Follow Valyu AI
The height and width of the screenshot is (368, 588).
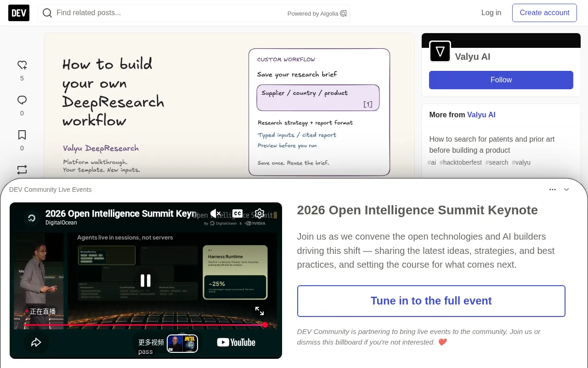[501, 80]
